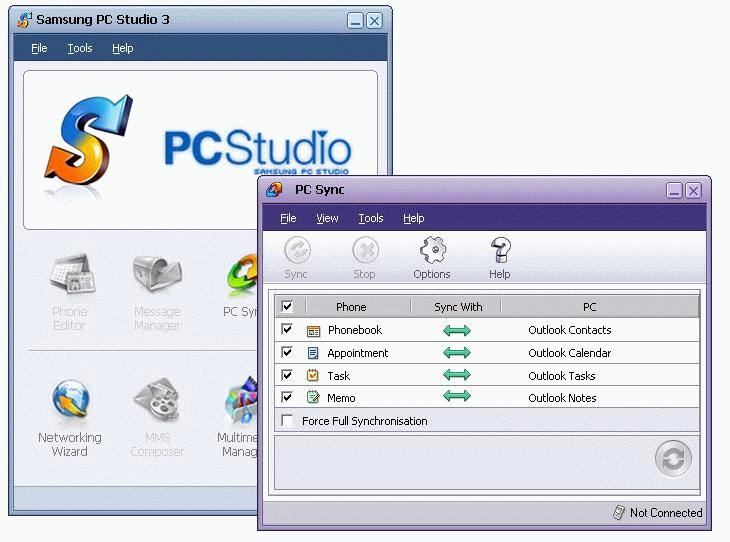Click the Phonebook row icon
This screenshot has width=730, height=542.
pos(313,331)
